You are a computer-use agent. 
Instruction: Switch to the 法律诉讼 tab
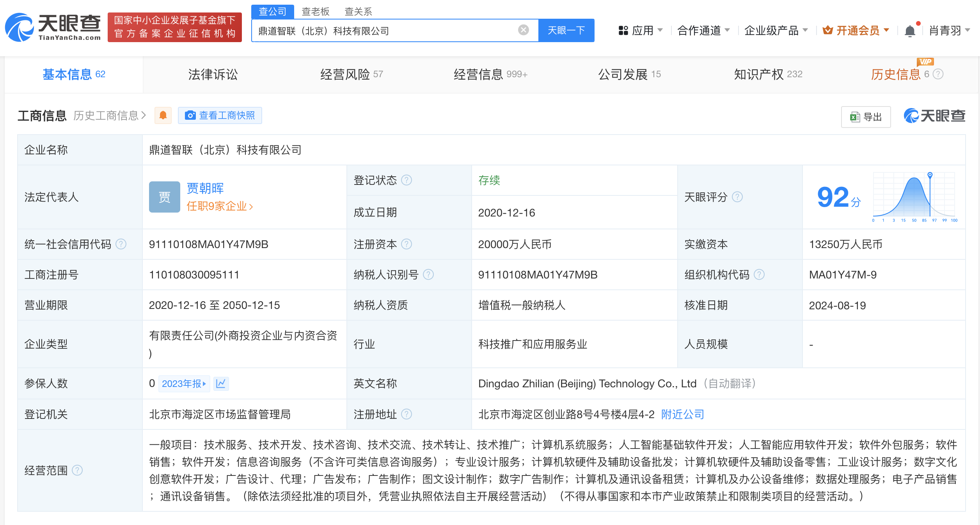coord(213,74)
